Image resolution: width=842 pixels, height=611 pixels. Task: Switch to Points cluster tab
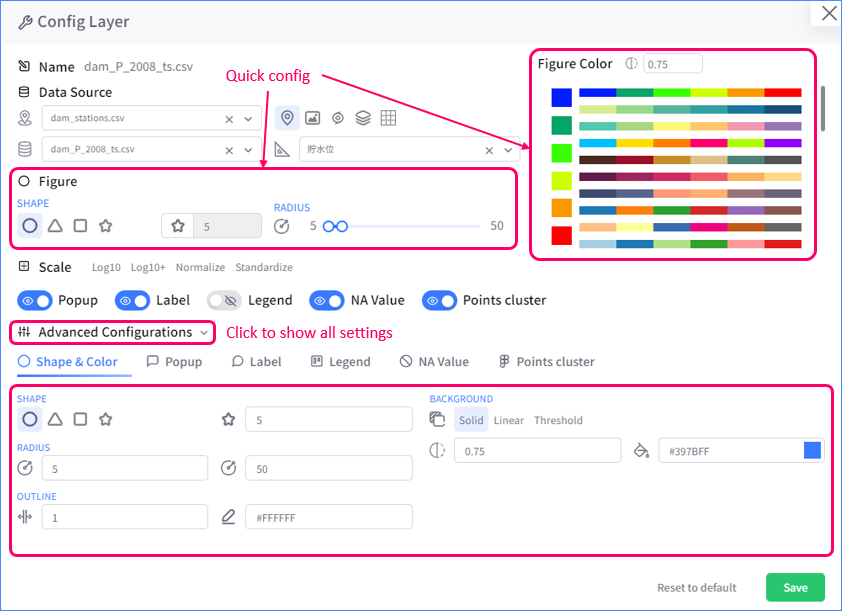547,362
